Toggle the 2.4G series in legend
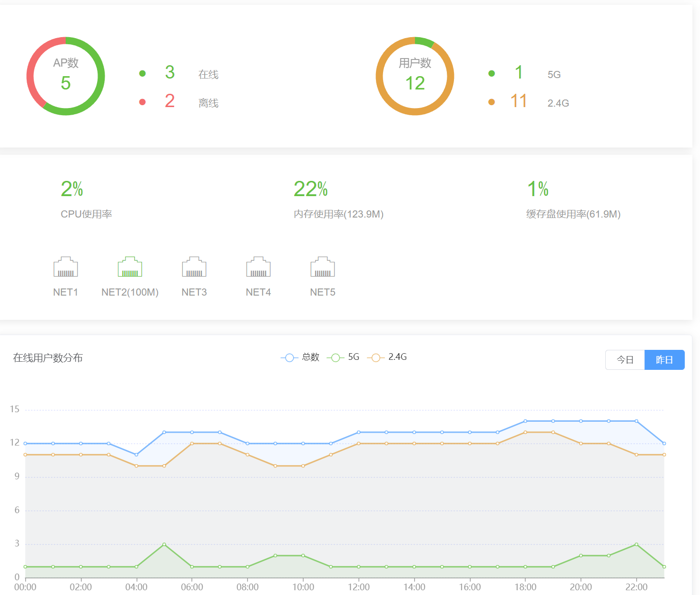 [x=387, y=357]
